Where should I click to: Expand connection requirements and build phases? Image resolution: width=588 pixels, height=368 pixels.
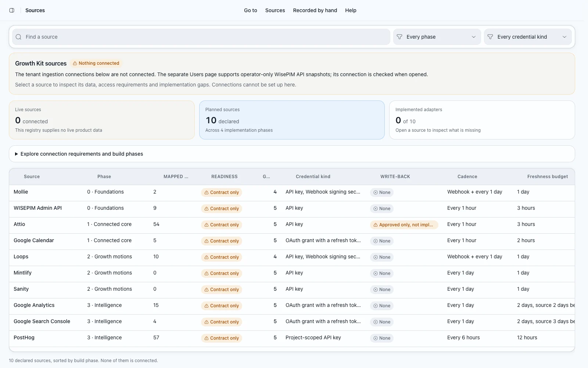click(292, 154)
